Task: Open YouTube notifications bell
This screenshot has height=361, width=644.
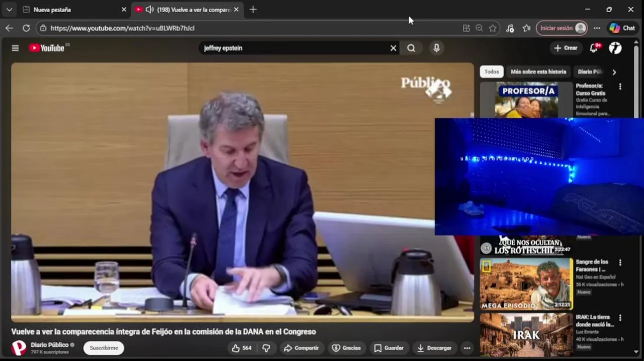Action: pyautogui.click(x=594, y=48)
